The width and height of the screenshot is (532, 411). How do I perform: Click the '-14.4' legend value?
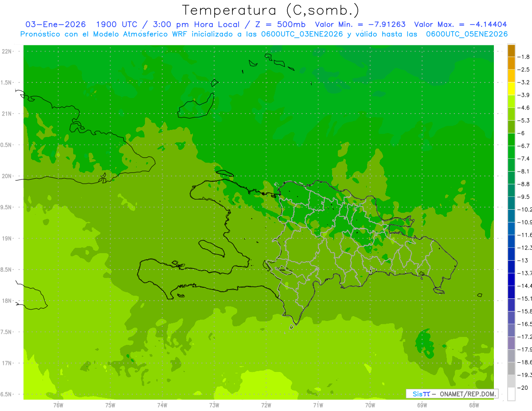pos(524,286)
